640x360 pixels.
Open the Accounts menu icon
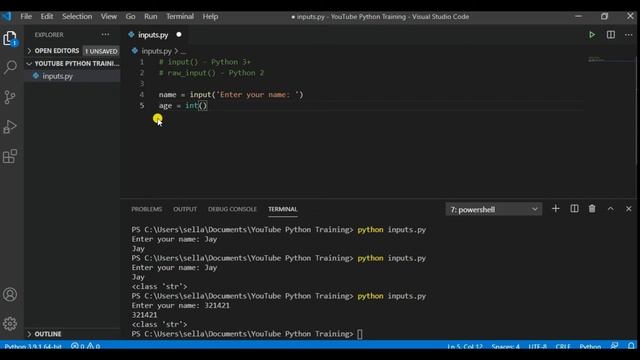[10, 294]
